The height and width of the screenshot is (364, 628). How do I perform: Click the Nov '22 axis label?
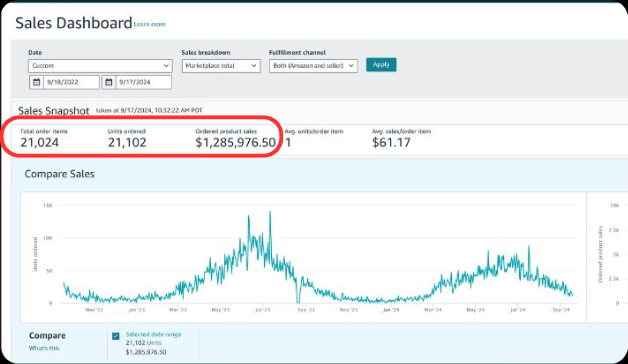94,310
